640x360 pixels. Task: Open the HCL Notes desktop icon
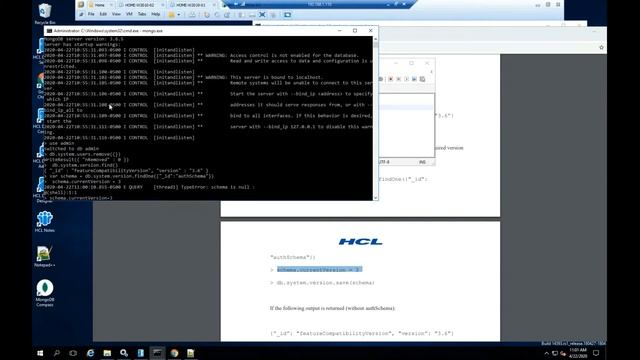[44, 222]
